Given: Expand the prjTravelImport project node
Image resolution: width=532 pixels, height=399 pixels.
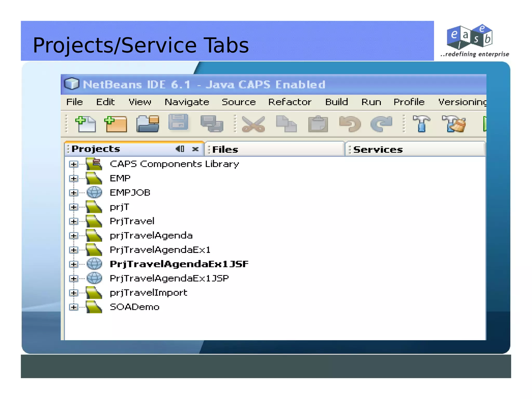Looking at the screenshot, I should click(74, 293).
